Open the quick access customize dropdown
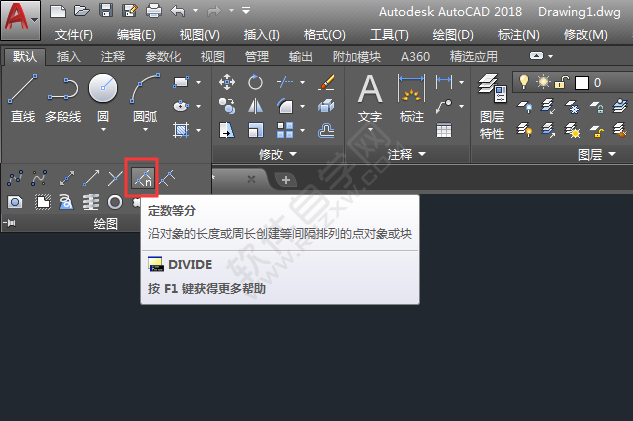Screen dimensions: 633x421 click(x=246, y=11)
